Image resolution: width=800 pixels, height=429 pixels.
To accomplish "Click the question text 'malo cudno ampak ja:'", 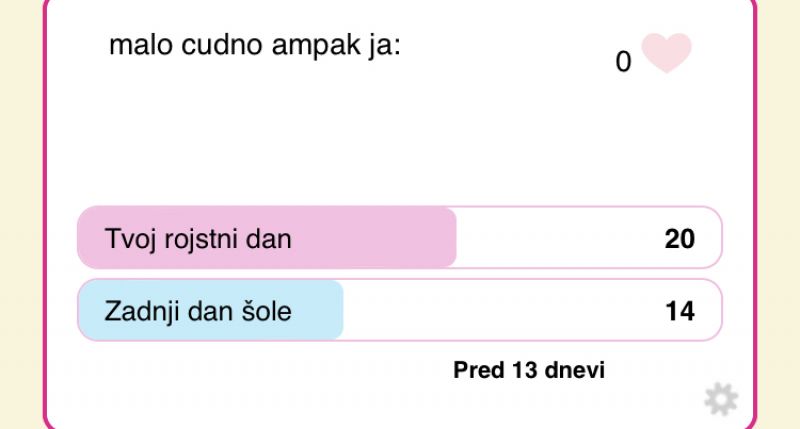I will pos(254,46).
